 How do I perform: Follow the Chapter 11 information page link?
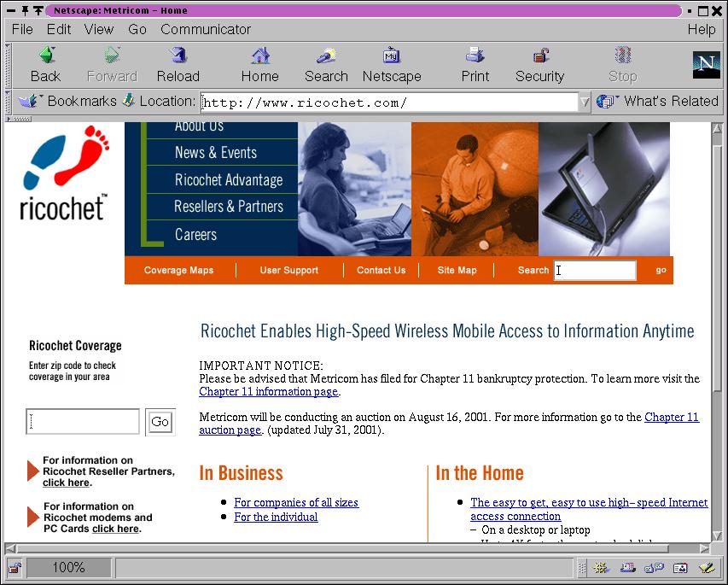coord(269,392)
